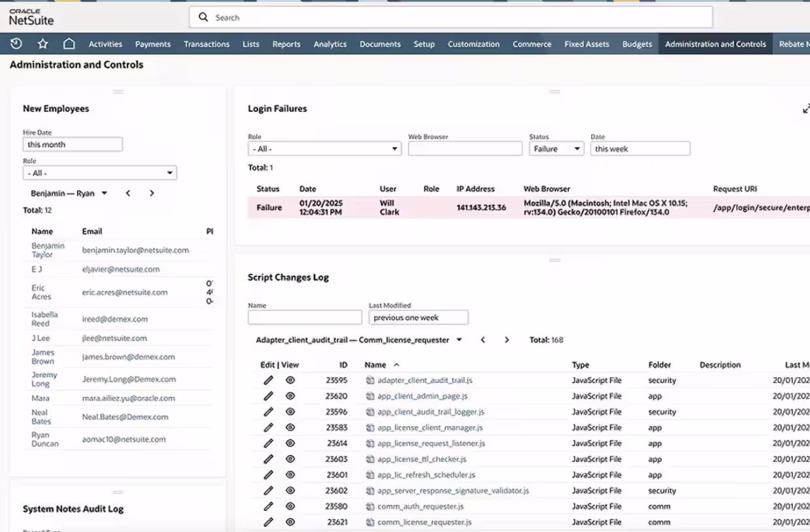Viewport: 810px width, 532px height.
Task: Click the edit pencil for app_client_admin_page.js
Action: tap(268, 396)
